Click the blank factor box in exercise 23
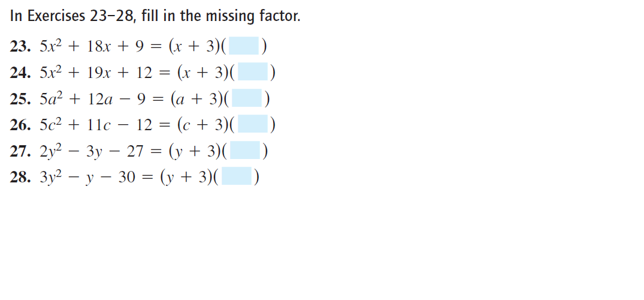Viewport: 644px width, 300px height. coord(244,46)
